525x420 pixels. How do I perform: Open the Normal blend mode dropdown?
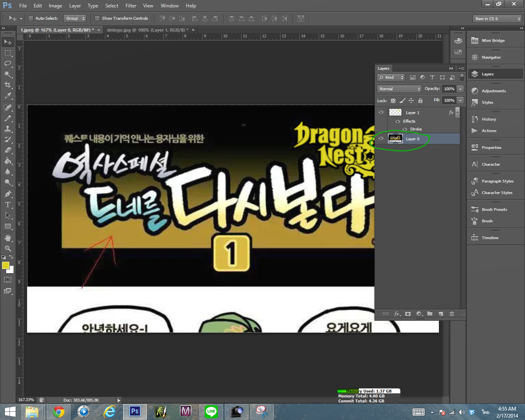click(x=399, y=89)
